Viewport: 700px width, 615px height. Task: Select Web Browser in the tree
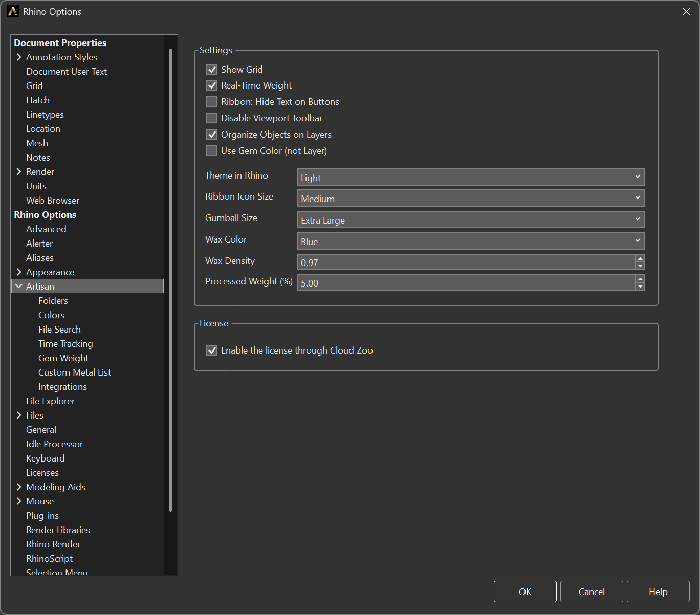tap(53, 200)
